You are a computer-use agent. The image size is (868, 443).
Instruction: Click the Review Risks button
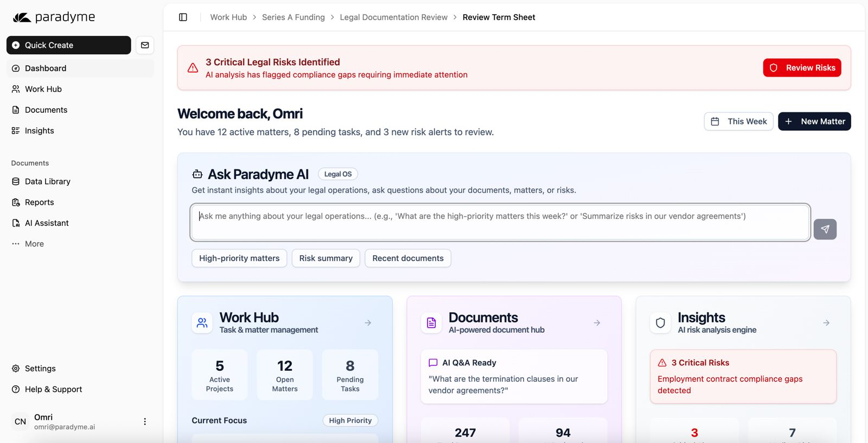[802, 68]
